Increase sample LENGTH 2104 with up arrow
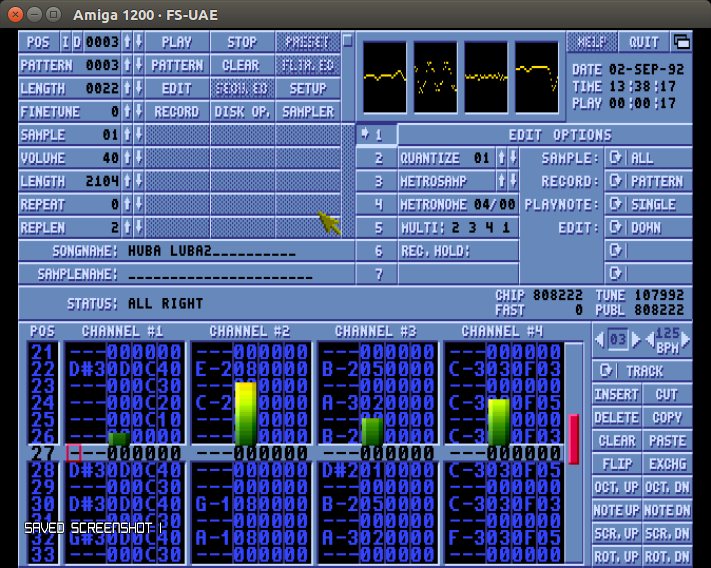711x568 pixels. 127,181
